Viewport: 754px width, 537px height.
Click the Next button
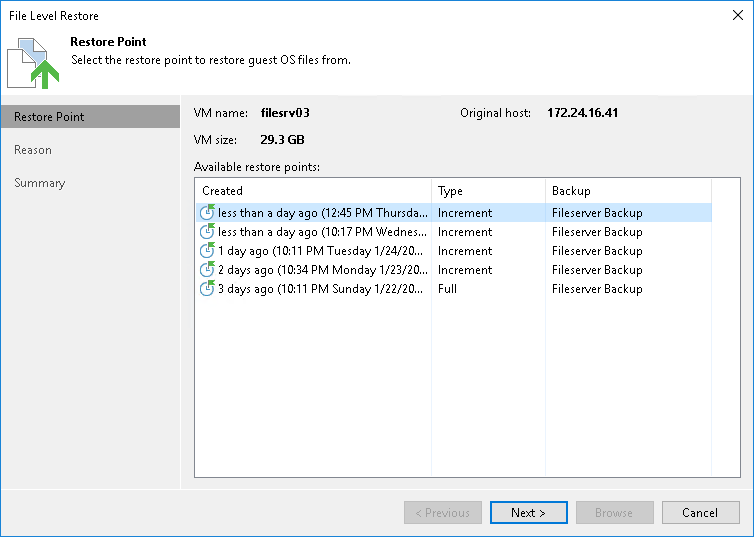[x=528, y=512]
